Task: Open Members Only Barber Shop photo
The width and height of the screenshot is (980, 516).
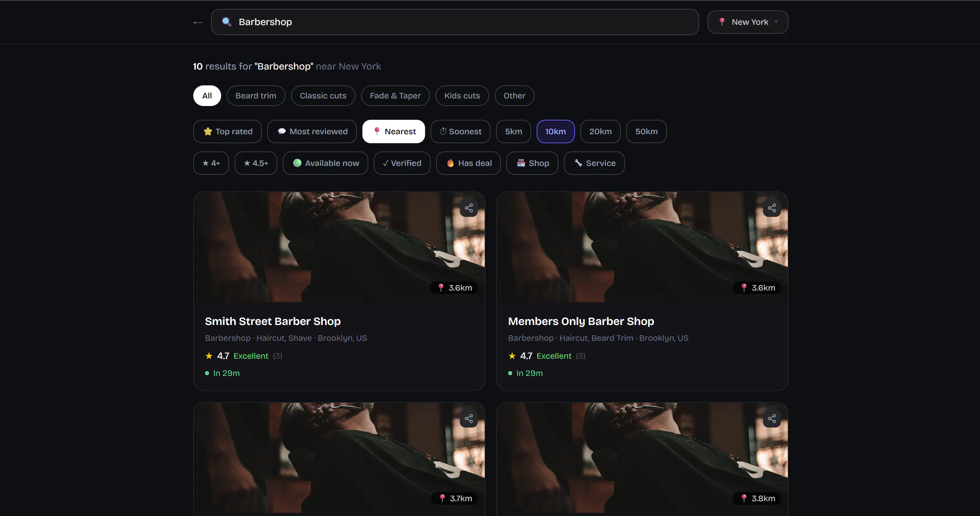Action: tap(642, 247)
